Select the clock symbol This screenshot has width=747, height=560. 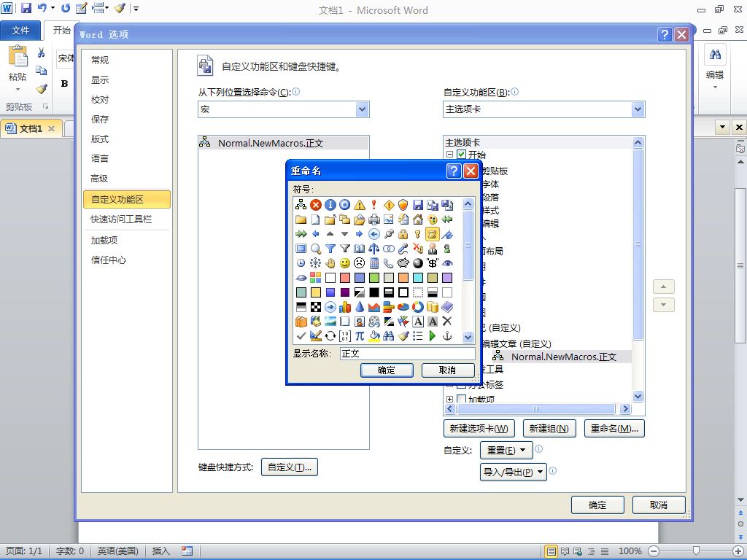pyautogui.click(x=301, y=263)
